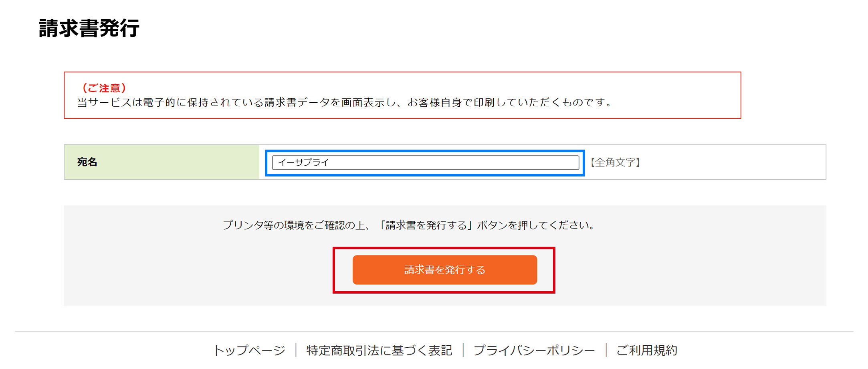Viewport: 868px width, 369px height.
Task: Open the トップページ footer link
Action: 249,351
